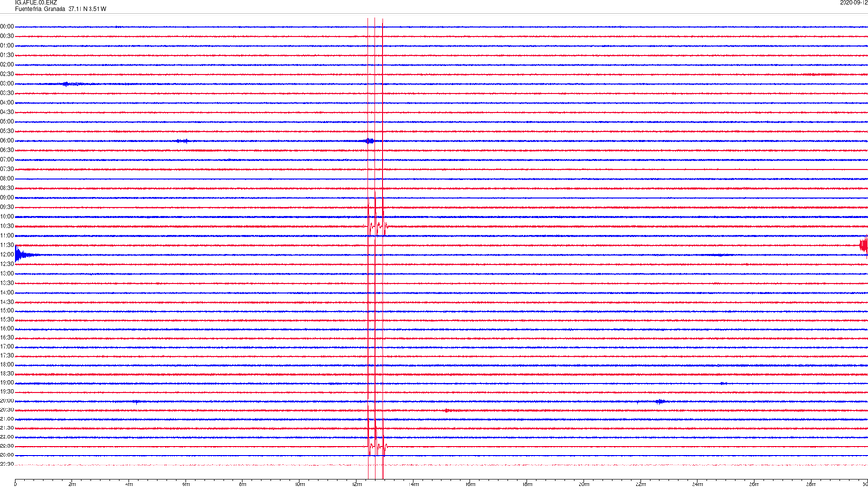This screenshot has height=488, width=868.
Task: Click the blue event on 03:00 trace near 2m
Action: point(71,84)
